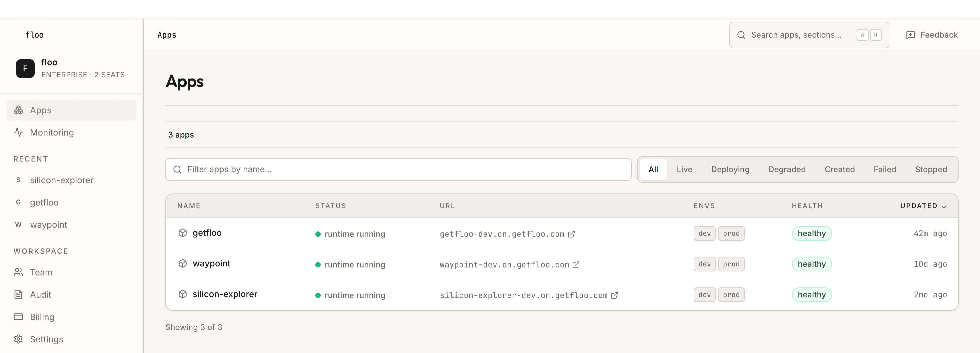The image size is (980, 353).
Task: Open external link icon for getfloo-dev URL
Action: coord(571,234)
